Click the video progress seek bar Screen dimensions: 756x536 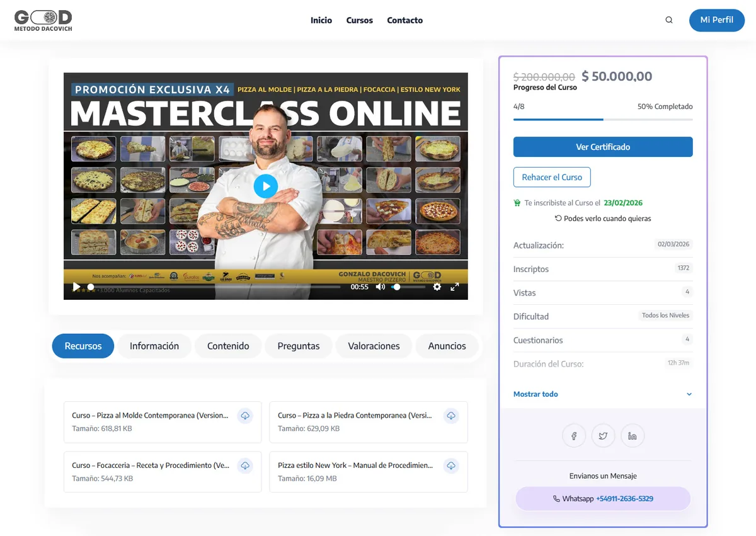[214, 287]
